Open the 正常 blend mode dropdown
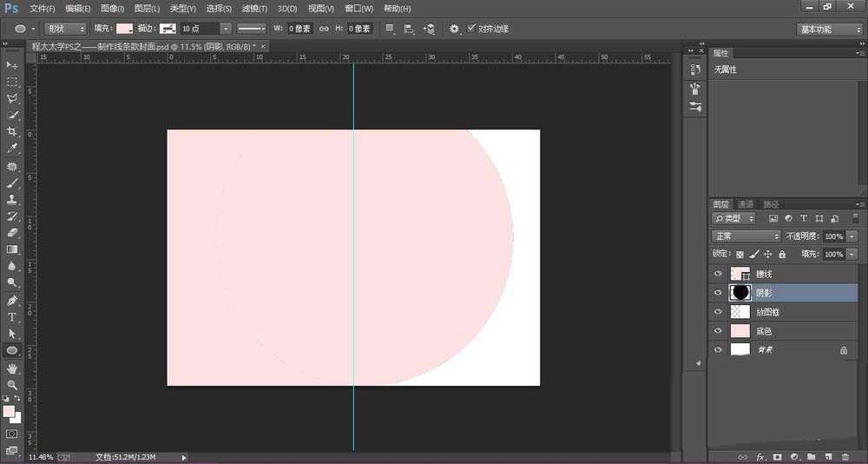868x464 pixels. [x=746, y=236]
